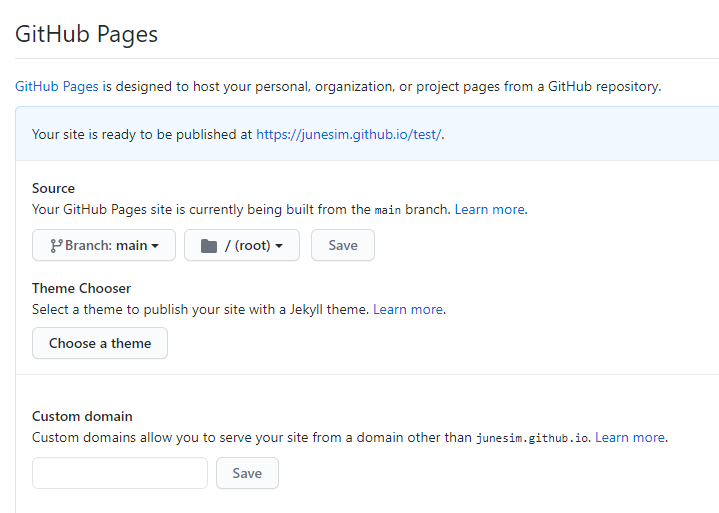Click the Source section heading
The image size is (719, 513).
[x=53, y=188]
